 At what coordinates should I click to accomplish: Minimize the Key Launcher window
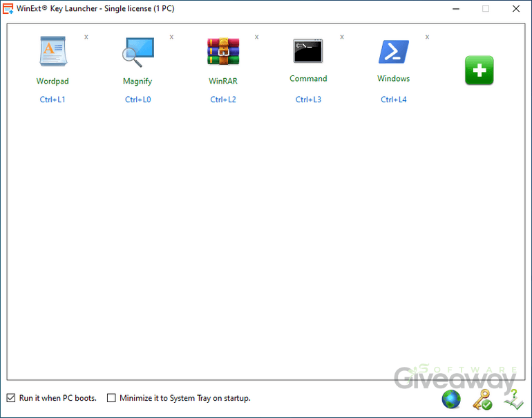pos(456,8)
